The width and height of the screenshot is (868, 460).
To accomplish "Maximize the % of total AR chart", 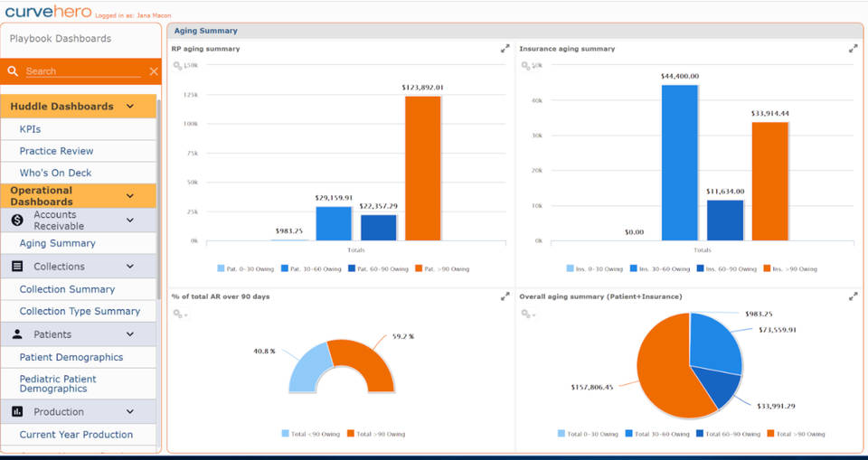I will point(505,296).
